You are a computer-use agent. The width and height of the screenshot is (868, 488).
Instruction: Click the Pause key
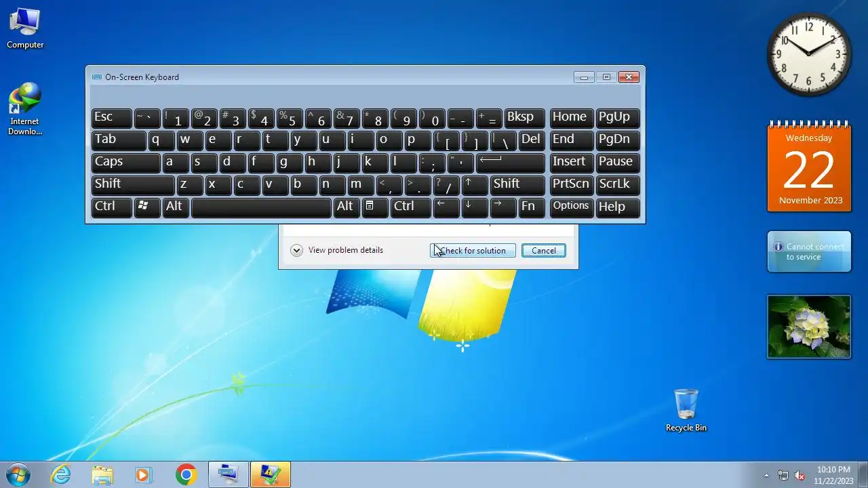pos(617,163)
